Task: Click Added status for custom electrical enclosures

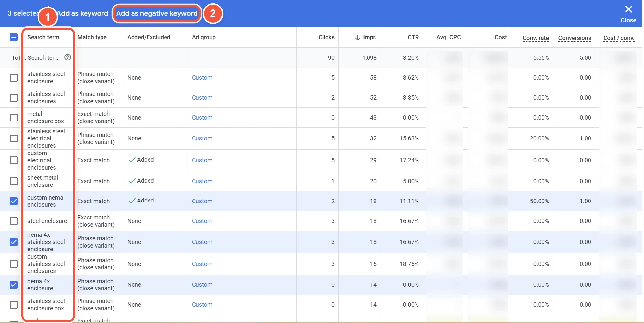Action: click(141, 160)
